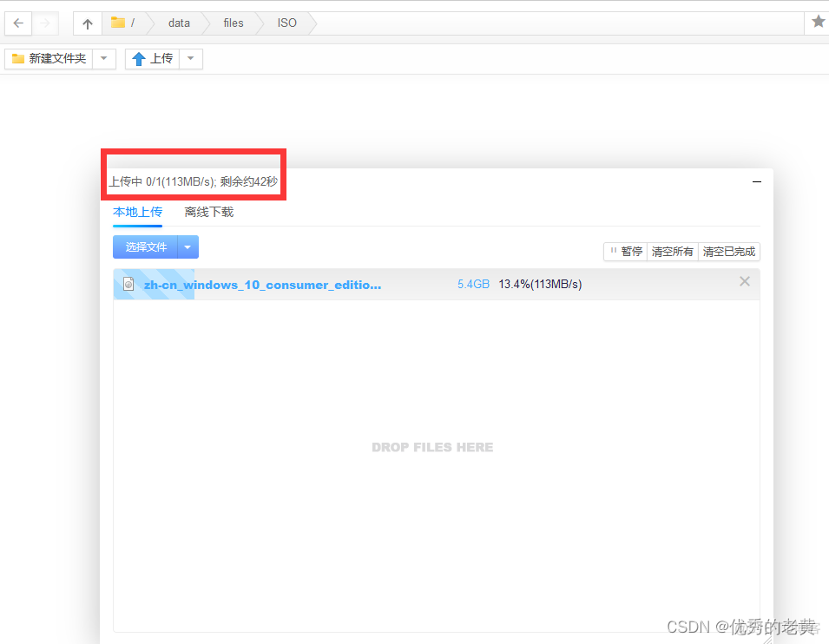Expand the 新建文件夹 dropdown arrow
Image resolution: width=829 pixels, height=644 pixels.
click(x=104, y=59)
